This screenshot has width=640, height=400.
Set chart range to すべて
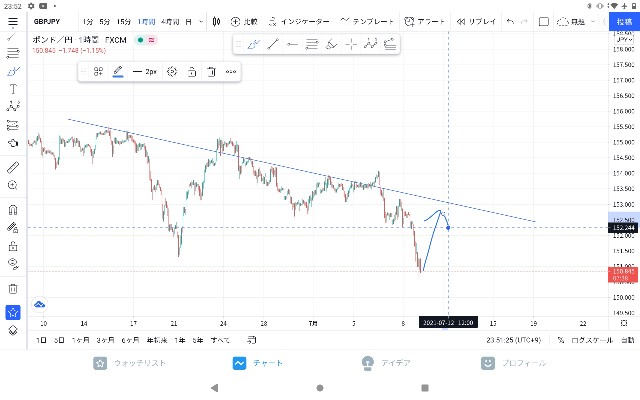pyautogui.click(x=220, y=340)
